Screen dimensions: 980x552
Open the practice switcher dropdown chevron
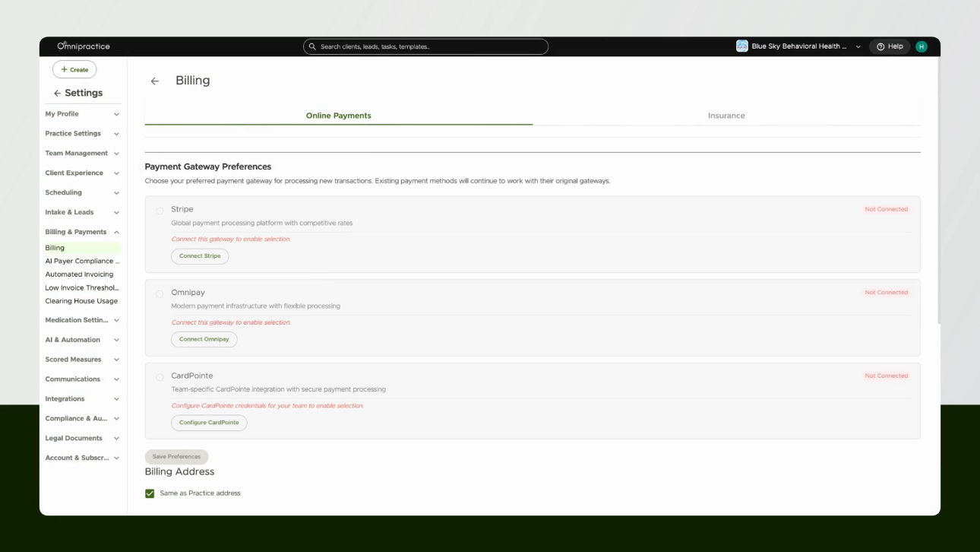(x=858, y=46)
